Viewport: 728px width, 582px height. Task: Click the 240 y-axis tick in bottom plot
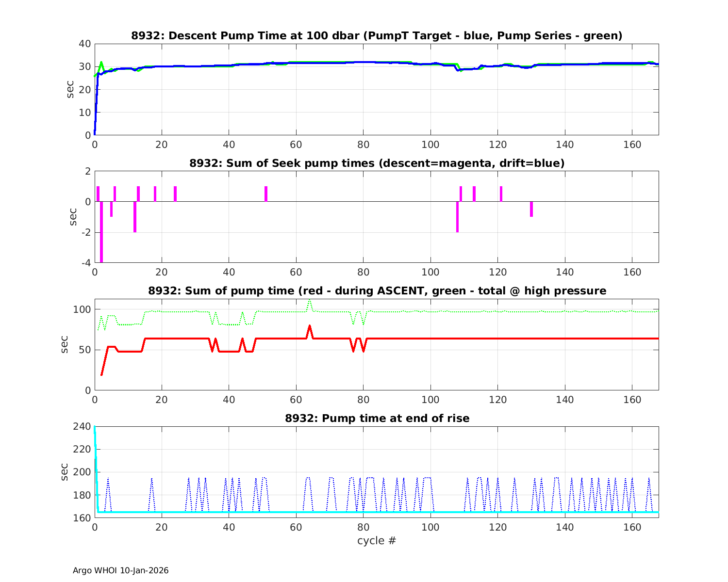point(84,426)
